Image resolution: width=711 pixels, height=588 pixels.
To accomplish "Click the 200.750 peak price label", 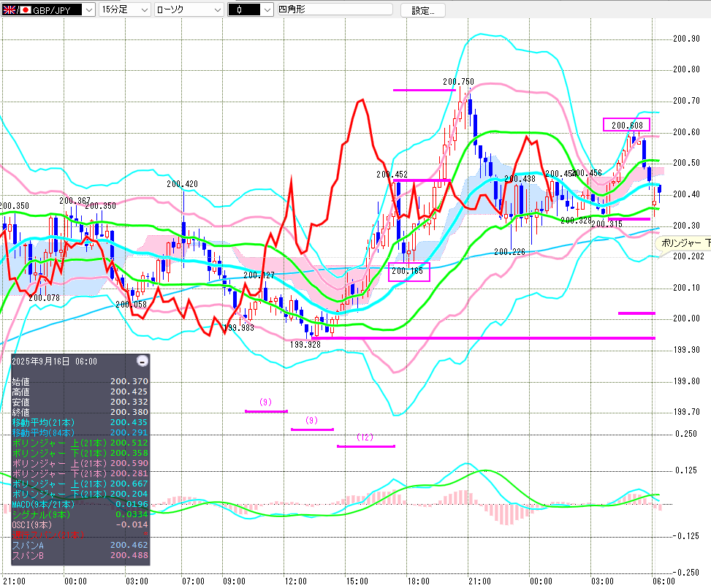I will (x=458, y=82).
